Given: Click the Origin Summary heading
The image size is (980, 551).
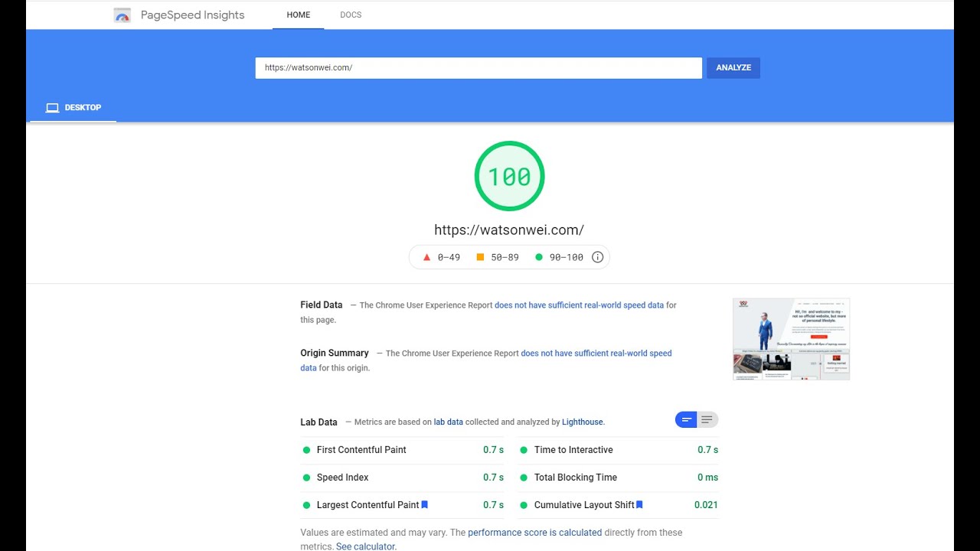Looking at the screenshot, I should 335,353.
